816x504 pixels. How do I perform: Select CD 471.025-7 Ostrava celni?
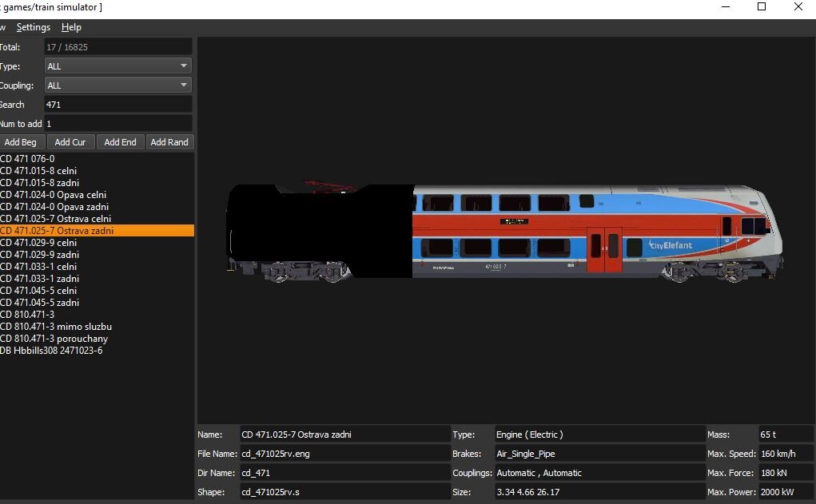click(x=97, y=218)
